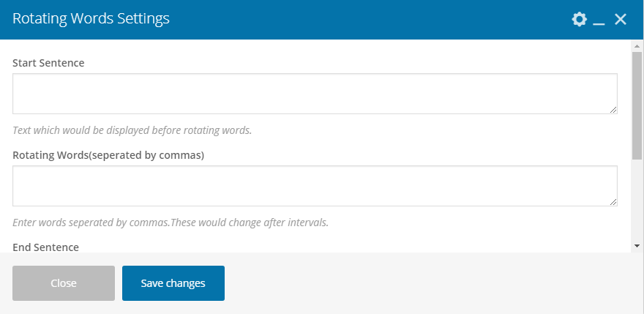Image resolution: width=644 pixels, height=314 pixels.
Task: Select the vertical scrollbar thumb
Action: 637,105
